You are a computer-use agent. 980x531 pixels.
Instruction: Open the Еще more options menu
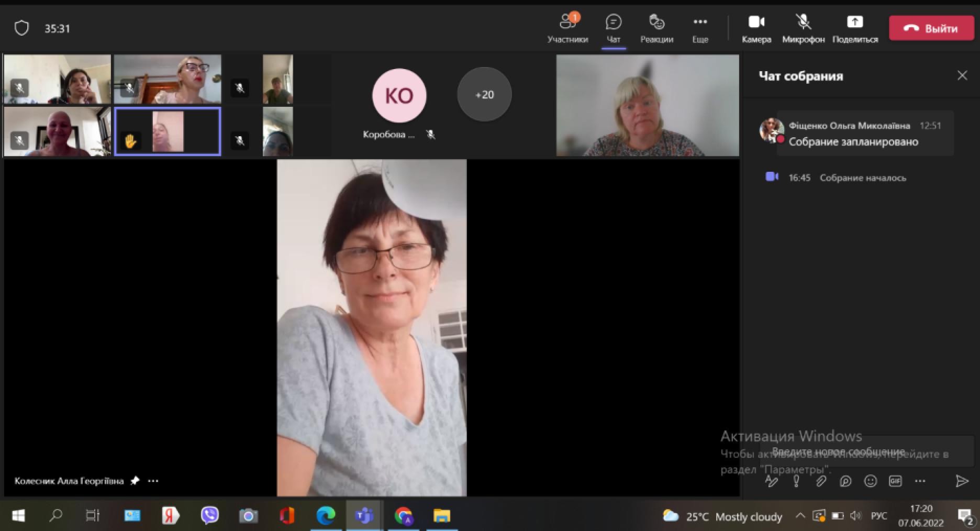700,28
